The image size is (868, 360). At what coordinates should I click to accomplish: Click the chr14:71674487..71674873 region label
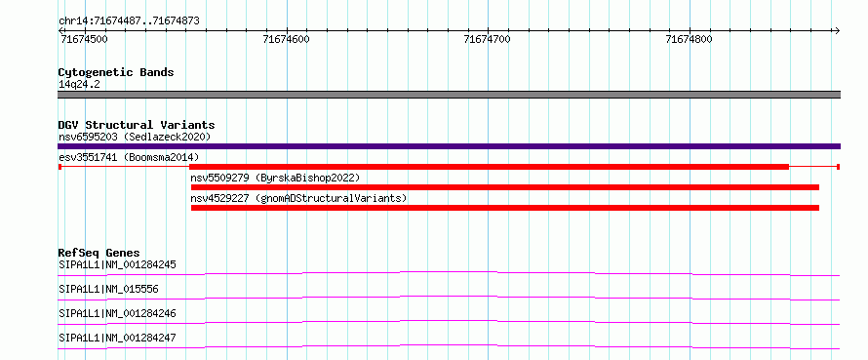129,21
